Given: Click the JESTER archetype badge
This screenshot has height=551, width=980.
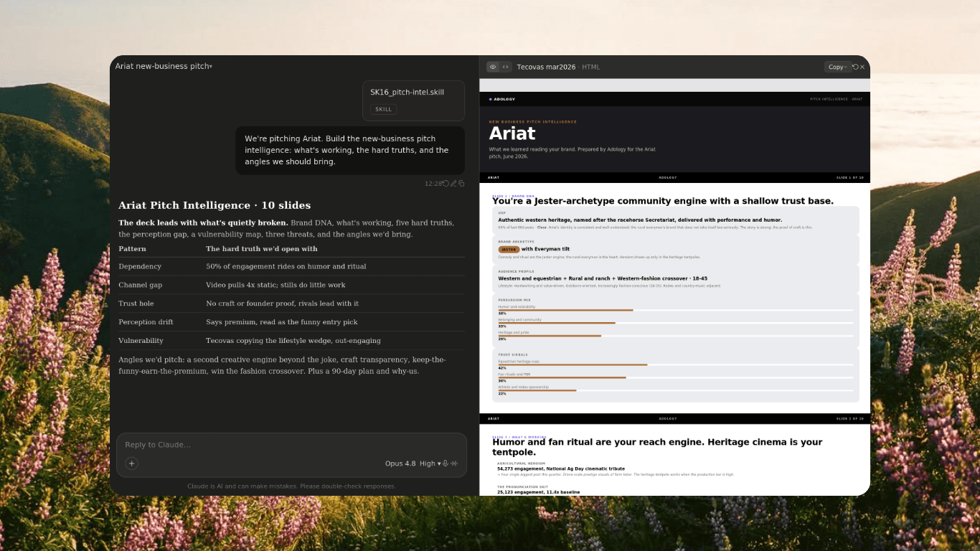Looking at the screenshot, I should pyautogui.click(x=509, y=250).
